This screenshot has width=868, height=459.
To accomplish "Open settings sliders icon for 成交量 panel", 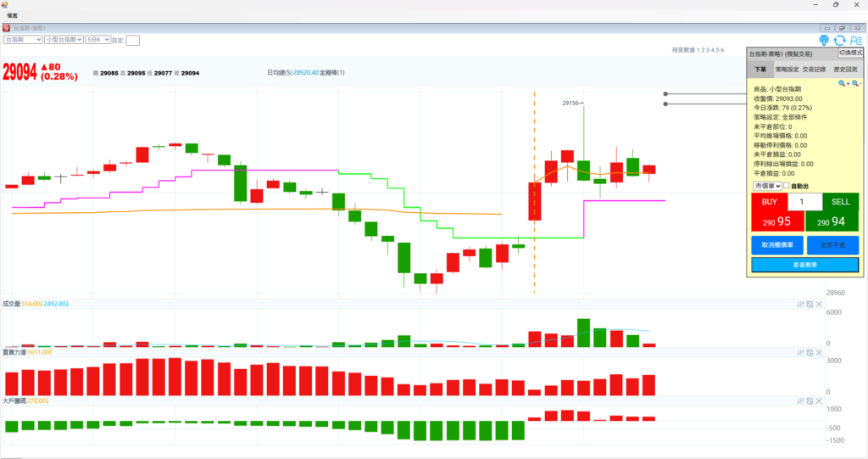I will tap(800, 304).
